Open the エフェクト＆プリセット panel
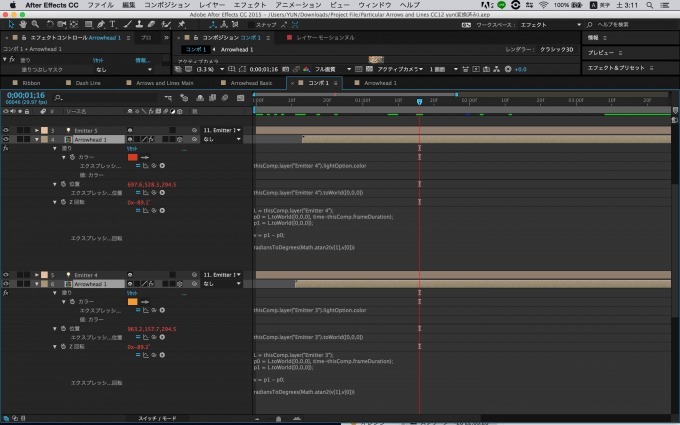This screenshot has width=680, height=425. click(x=614, y=68)
